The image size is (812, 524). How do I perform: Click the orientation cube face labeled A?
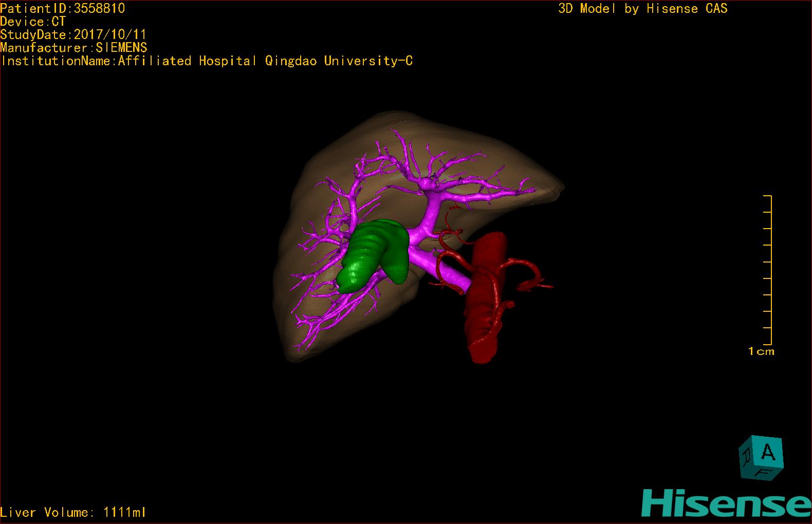coord(768,452)
